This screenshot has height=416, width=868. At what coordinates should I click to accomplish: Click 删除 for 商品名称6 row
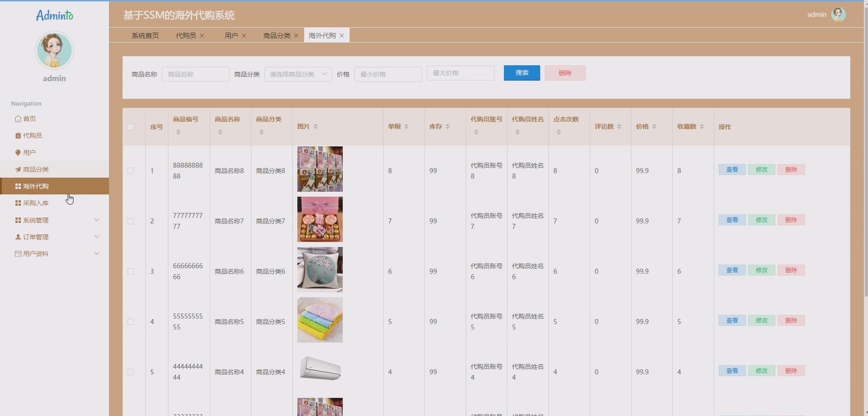point(791,270)
